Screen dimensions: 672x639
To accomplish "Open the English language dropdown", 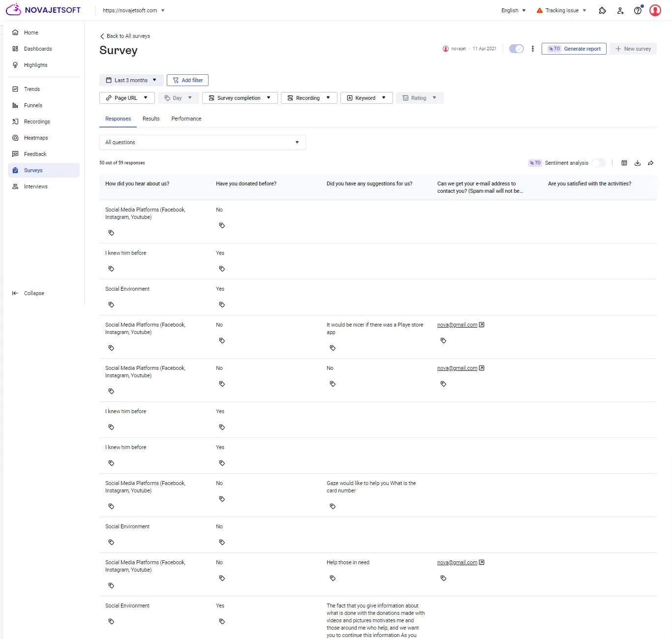I will pos(514,10).
